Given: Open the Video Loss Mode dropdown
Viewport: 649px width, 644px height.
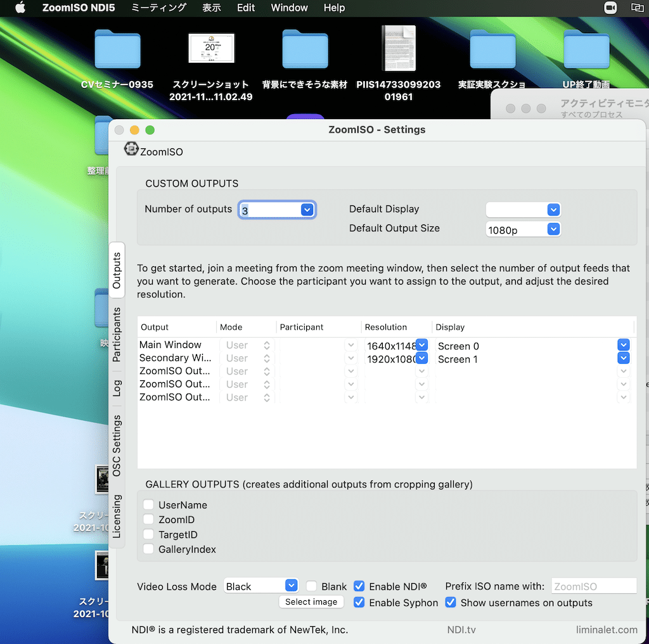Looking at the screenshot, I should (x=292, y=585).
